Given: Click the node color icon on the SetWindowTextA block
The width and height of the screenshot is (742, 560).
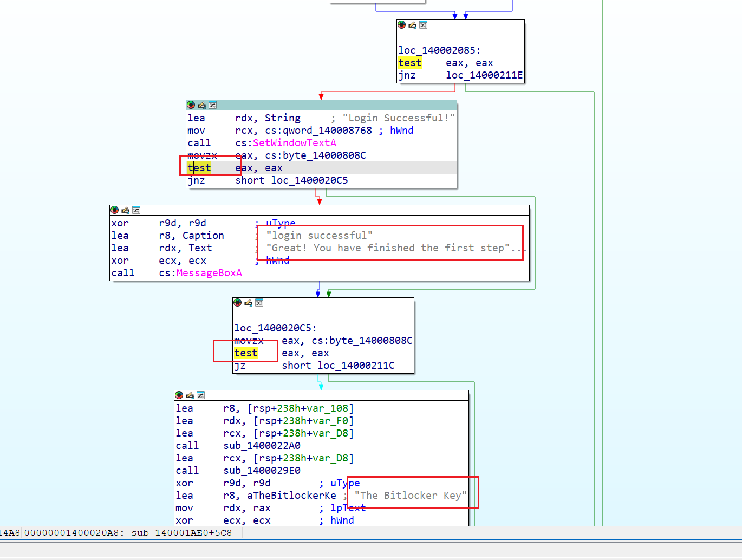Looking at the screenshot, I should (x=191, y=105).
